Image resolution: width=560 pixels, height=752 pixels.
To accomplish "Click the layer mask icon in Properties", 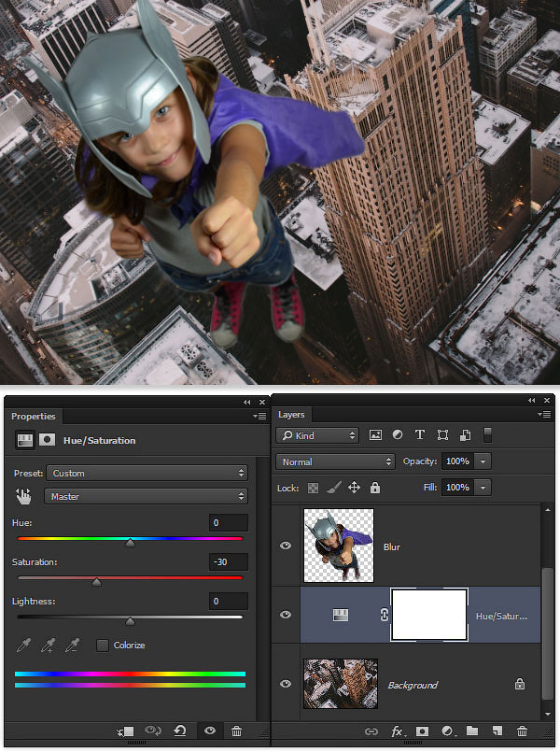I will tap(47, 439).
